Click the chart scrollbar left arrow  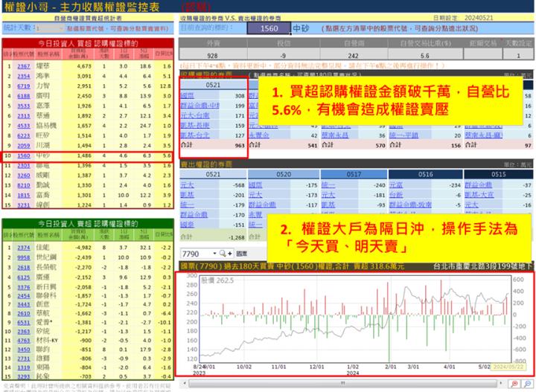point(185,384)
